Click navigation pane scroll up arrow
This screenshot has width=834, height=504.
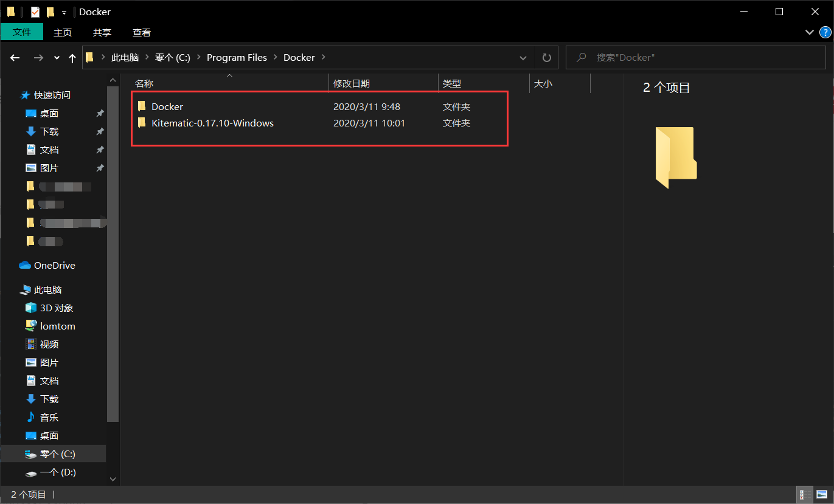click(x=113, y=80)
